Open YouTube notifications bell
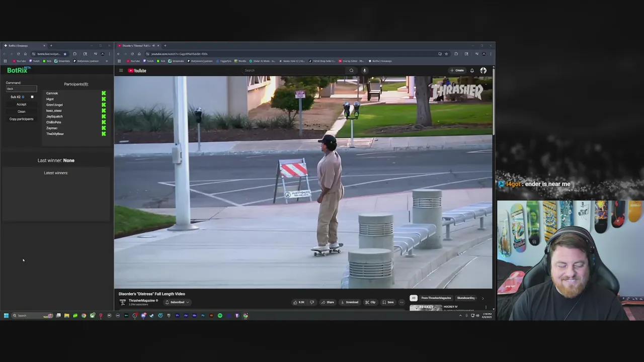Image resolution: width=644 pixels, height=362 pixels. (472, 70)
